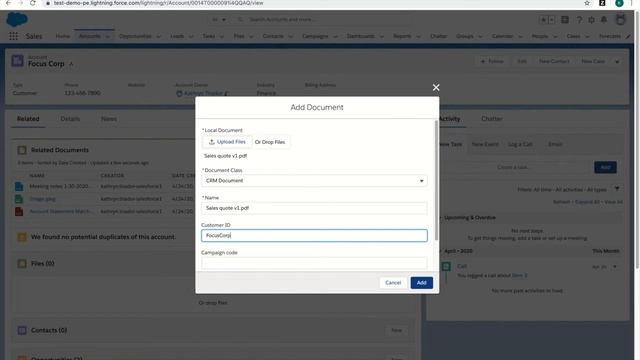Open the Image.png document link

[x=42, y=199]
